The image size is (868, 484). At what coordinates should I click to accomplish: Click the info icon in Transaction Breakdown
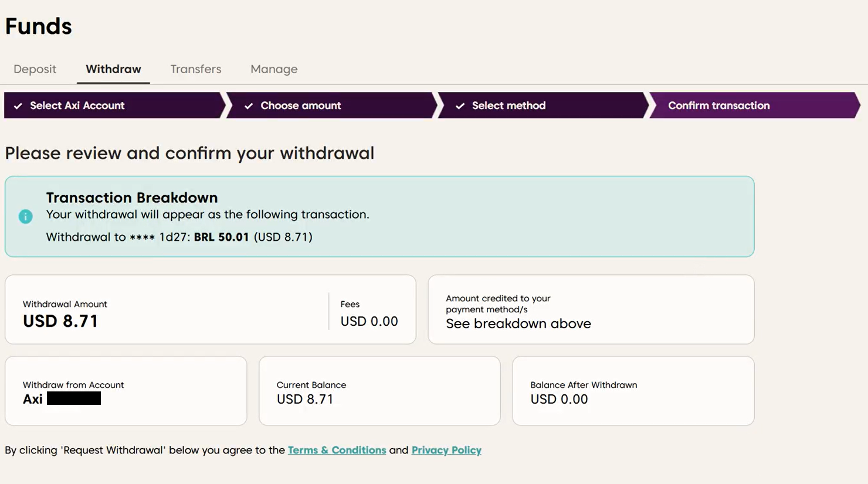tap(25, 216)
